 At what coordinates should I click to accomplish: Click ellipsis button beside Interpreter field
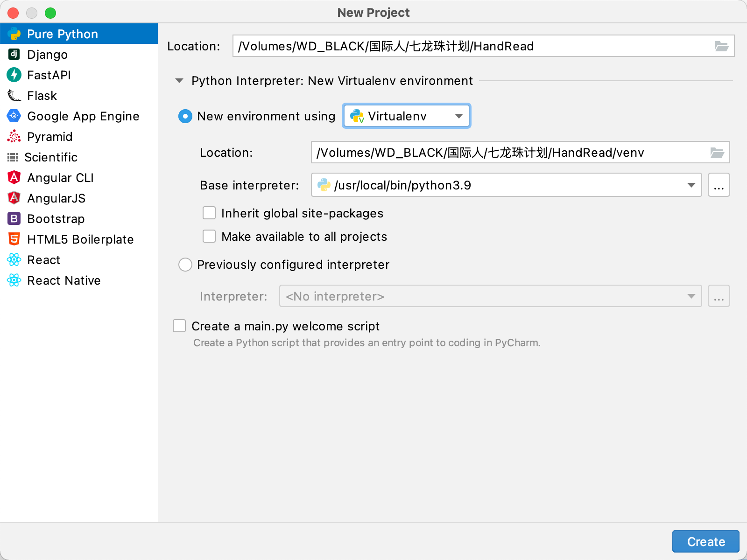(719, 296)
